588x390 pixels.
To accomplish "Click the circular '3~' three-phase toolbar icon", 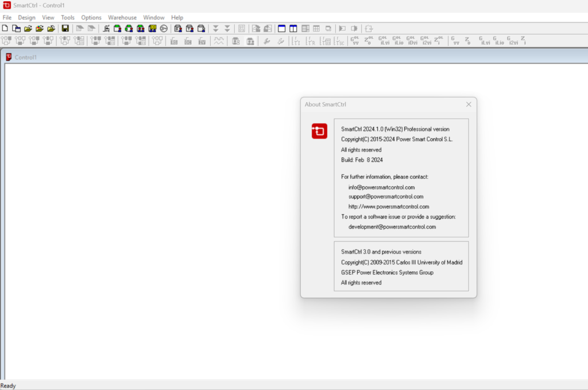I will pyautogui.click(x=164, y=29).
